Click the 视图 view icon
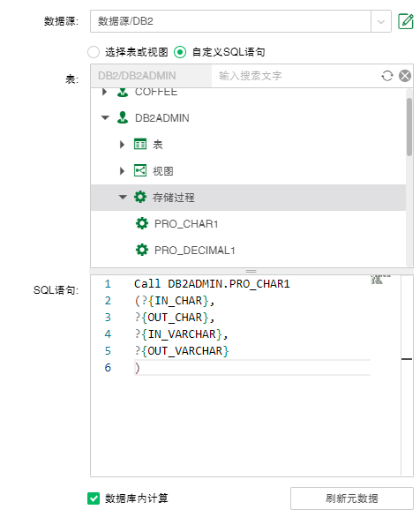This screenshot has height=517, width=420. pyautogui.click(x=140, y=171)
